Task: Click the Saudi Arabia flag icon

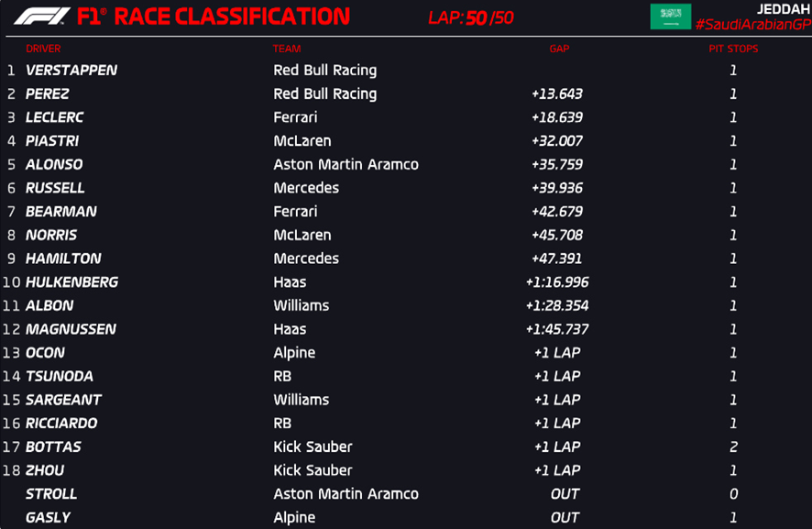Action: (x=670, y=17)
